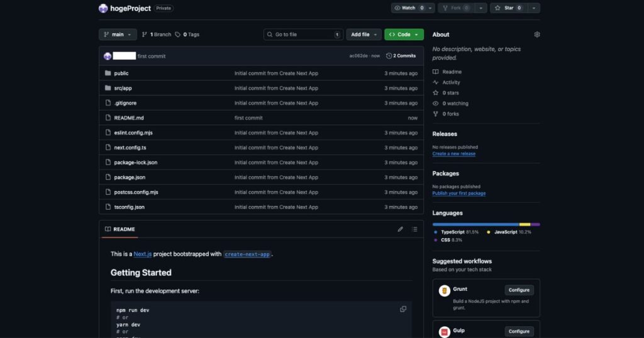Select the README tab
This screenshot has height=338, width=644.
point(120,229)
